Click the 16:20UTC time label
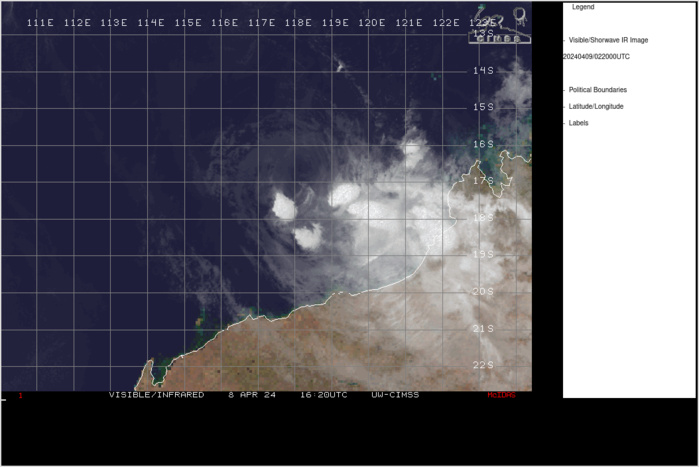699x467 pixels. [323, 395]
